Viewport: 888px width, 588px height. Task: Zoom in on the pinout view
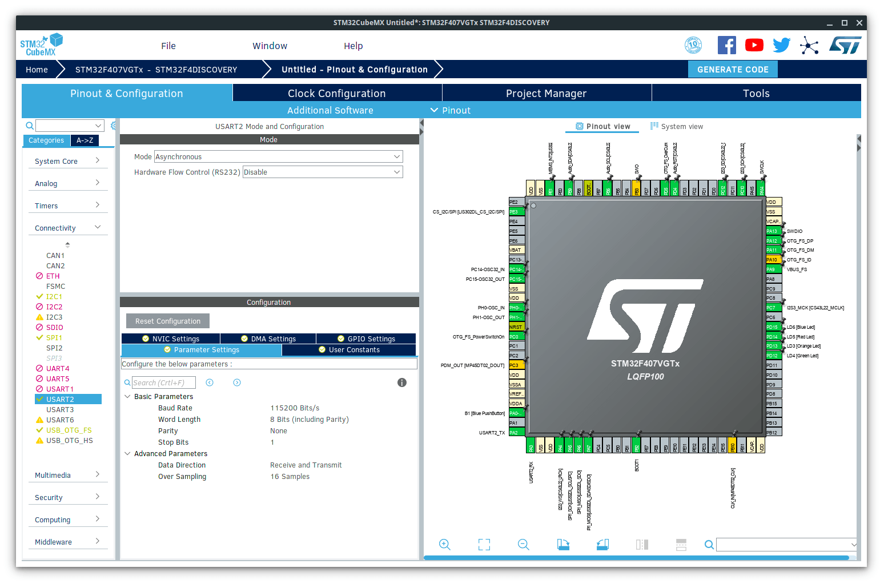pyautogui.click(x=444, y=545)
